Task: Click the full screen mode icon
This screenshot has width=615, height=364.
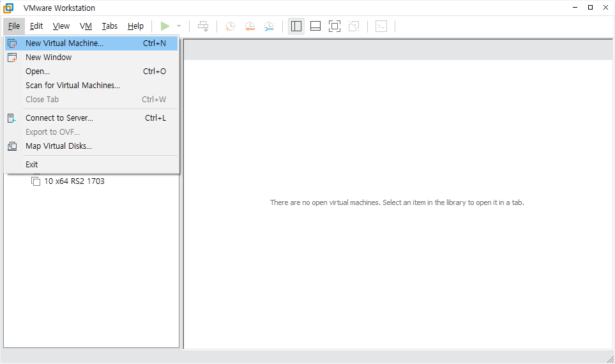Action: coord(335,26)
